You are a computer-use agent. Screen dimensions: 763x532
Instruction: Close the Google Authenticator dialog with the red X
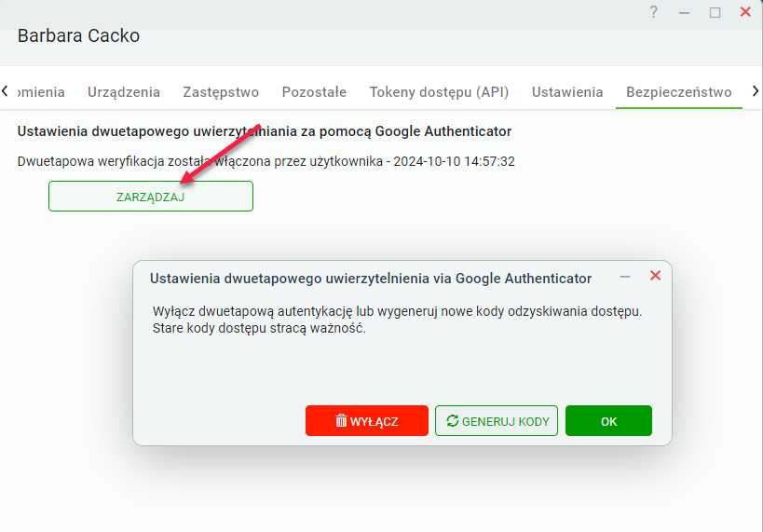(x=656, y=276)
